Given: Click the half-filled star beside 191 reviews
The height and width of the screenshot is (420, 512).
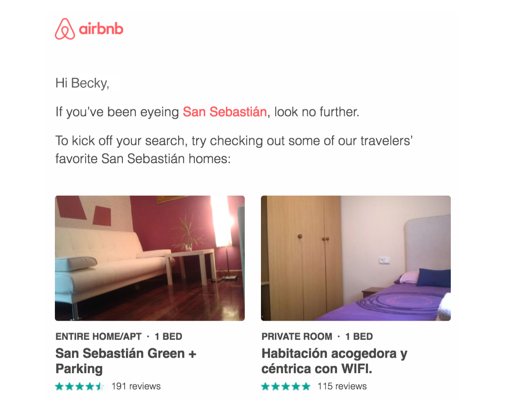Looking at the screenshot, I should tap(100, 386).
